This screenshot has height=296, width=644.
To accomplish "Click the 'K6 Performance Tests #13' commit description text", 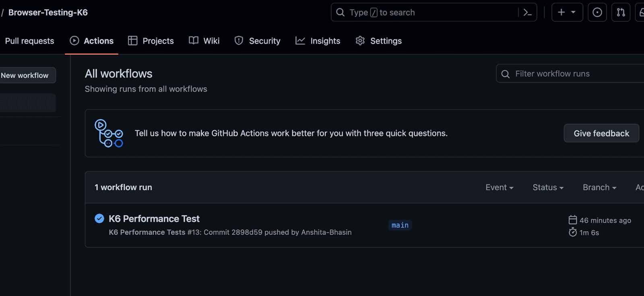I will coord(230,232).
